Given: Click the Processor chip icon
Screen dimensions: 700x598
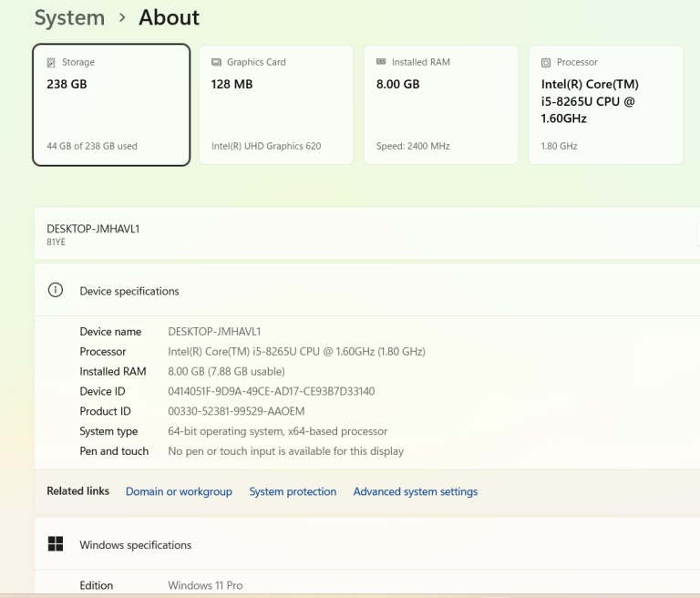Looking at the screenshot, I should coord(546,63).
